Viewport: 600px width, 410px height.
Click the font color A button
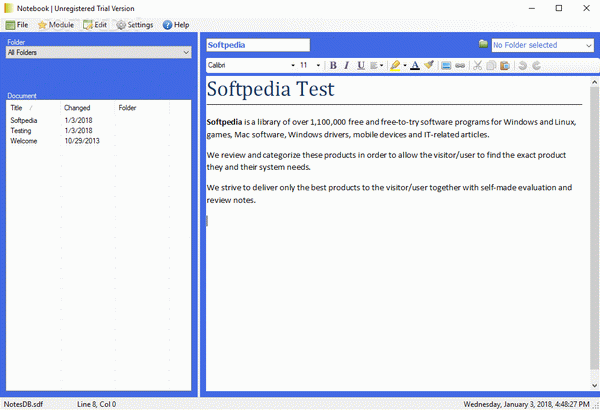click(x=415, y=65)
